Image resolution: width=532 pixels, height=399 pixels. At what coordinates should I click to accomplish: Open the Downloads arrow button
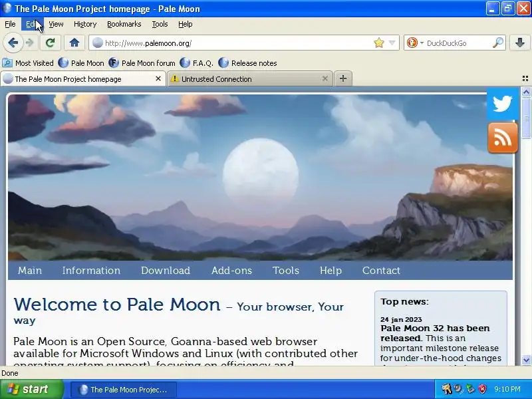click(x=520, y=43)
